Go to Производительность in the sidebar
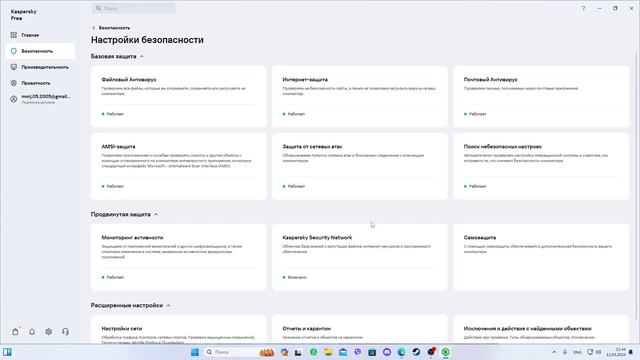Viewport: 640px width, 360px height. (40, 67)
